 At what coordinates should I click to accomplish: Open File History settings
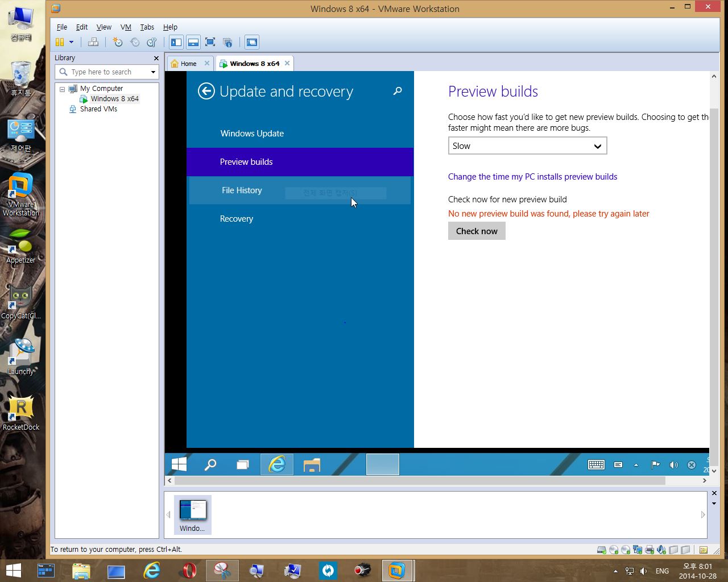click(x=300, y=190)
